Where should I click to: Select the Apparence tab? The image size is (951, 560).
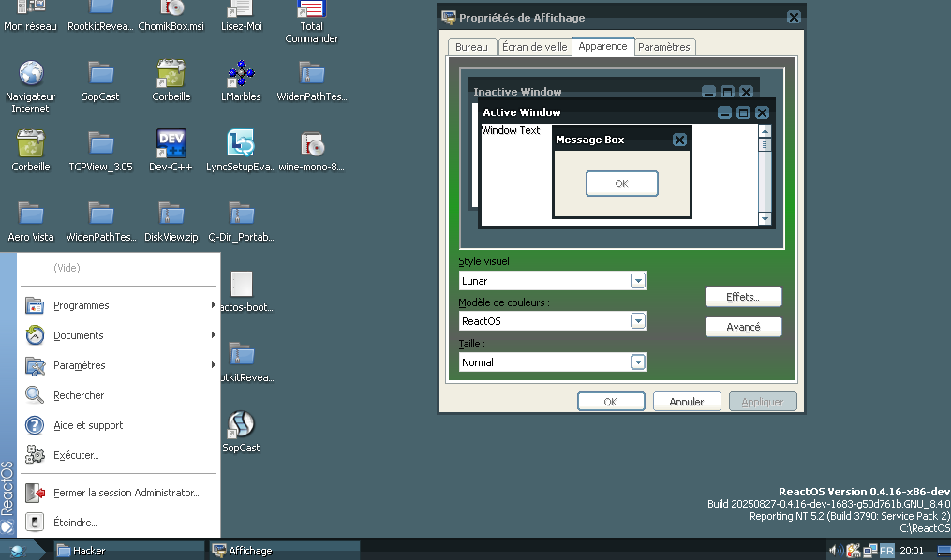[602, 46]
